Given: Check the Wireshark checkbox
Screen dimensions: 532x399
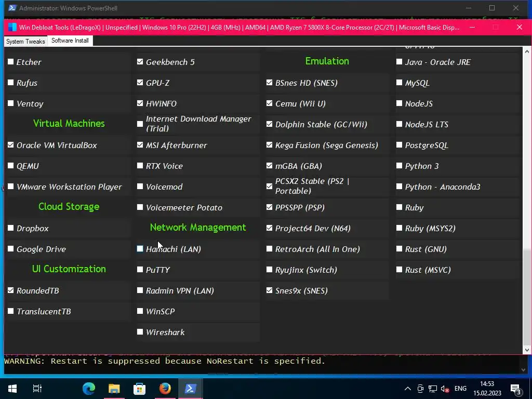Looking at the screenshot, I should point(140,332).
